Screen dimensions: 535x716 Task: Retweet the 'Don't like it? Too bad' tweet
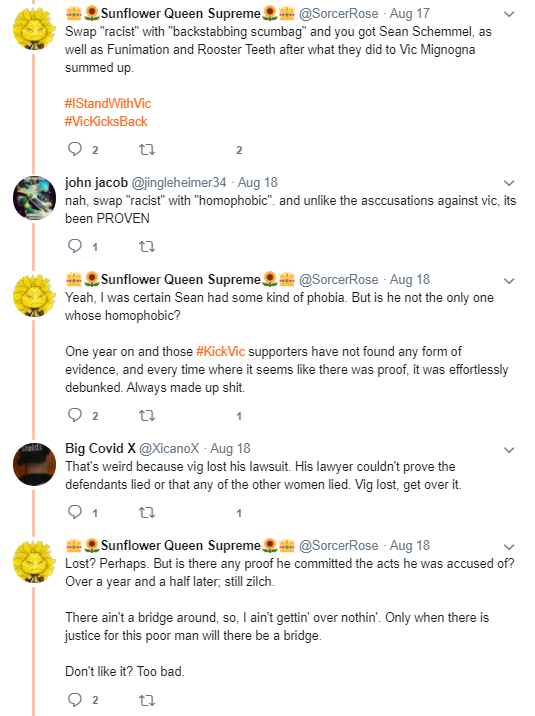coord(147,700)
